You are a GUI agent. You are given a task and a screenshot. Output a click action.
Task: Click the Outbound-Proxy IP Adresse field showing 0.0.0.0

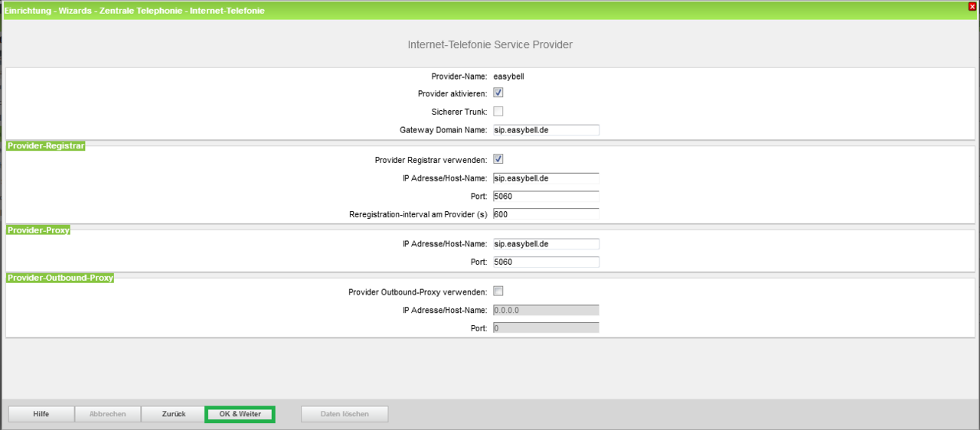545,310
